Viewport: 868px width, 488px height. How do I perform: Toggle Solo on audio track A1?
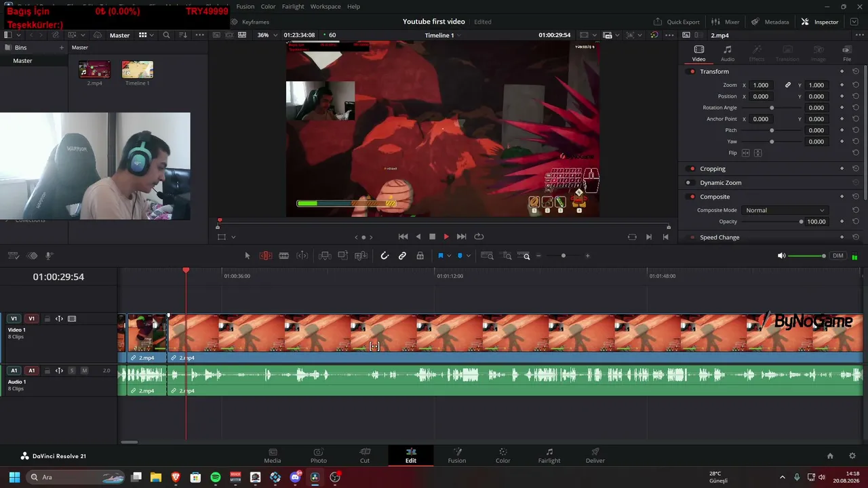[x=72, y=371]
